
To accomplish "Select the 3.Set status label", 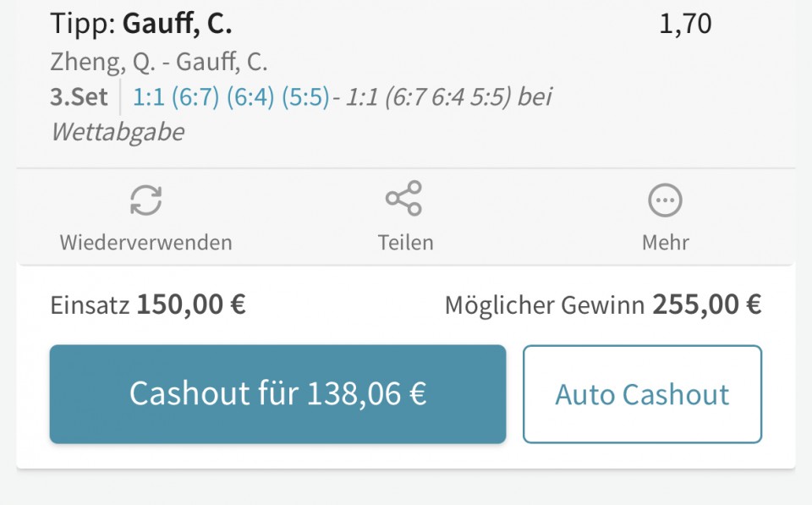I will 79,97.
